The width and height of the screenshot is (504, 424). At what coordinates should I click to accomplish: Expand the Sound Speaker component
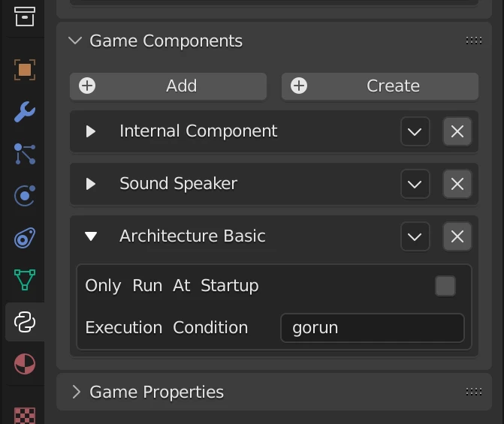tap(91, 184)
